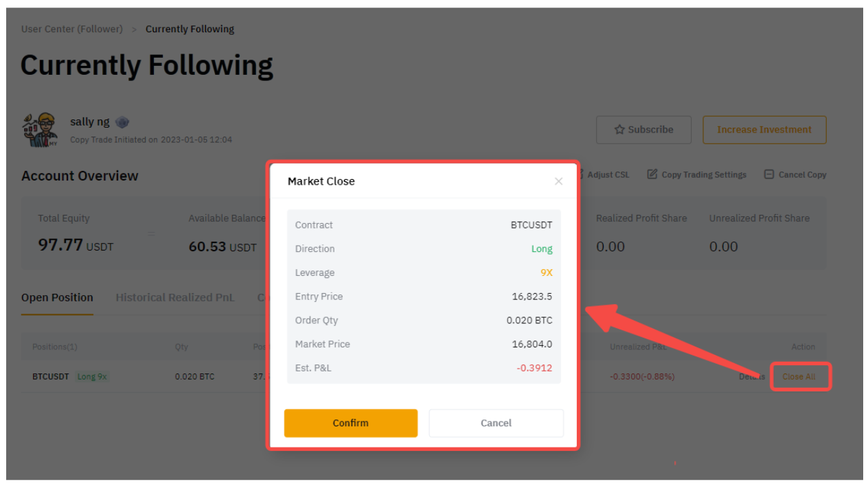Switch to the Open Position tab
Viewport: 868px width, 486px height.
57,297
